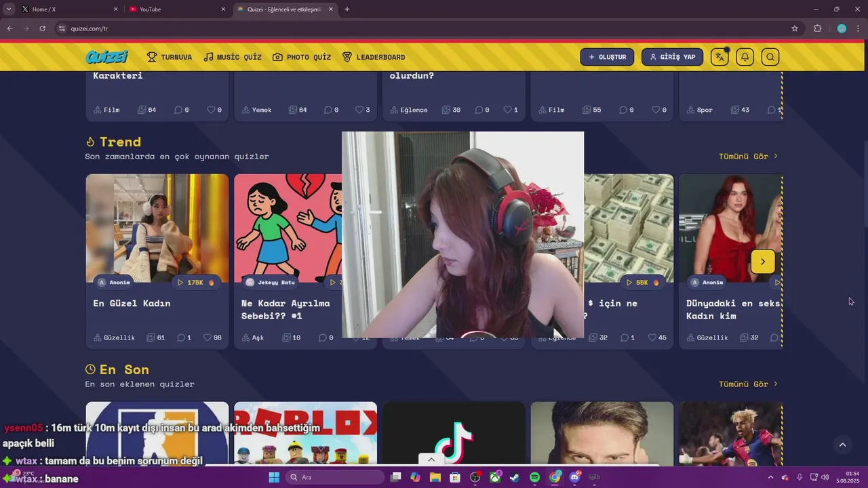The image size is (868, 488).
Task: Open the En Güzel Kadın quiz thumbnail
Action: (x=157, y=228)
